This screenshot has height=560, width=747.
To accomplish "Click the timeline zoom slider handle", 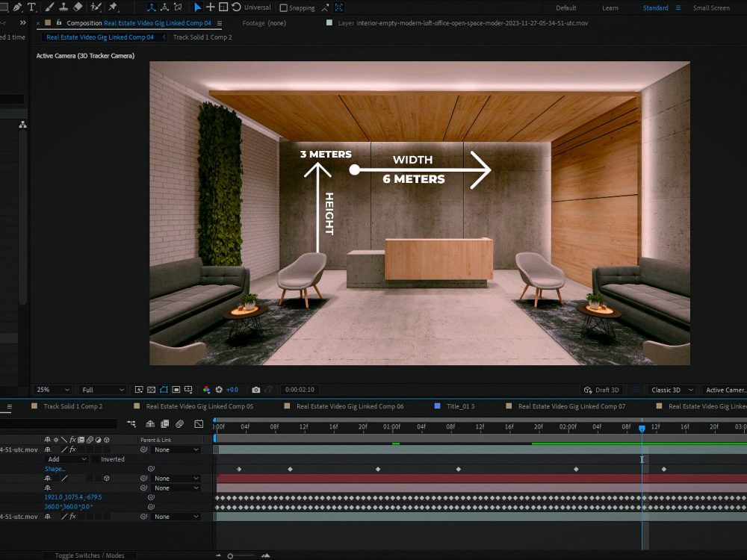I will pyautogui.click(x=230, y=556).
